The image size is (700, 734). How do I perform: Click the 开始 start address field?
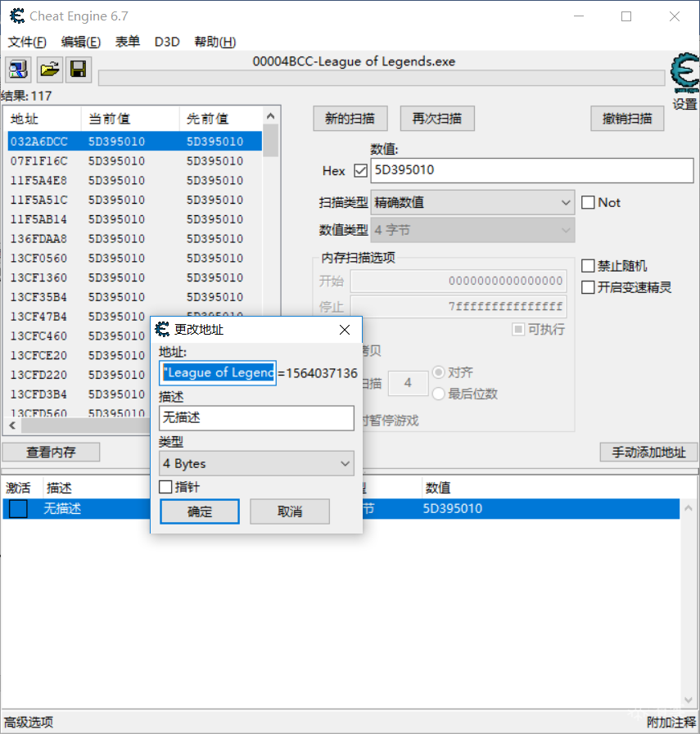[458, 281]
